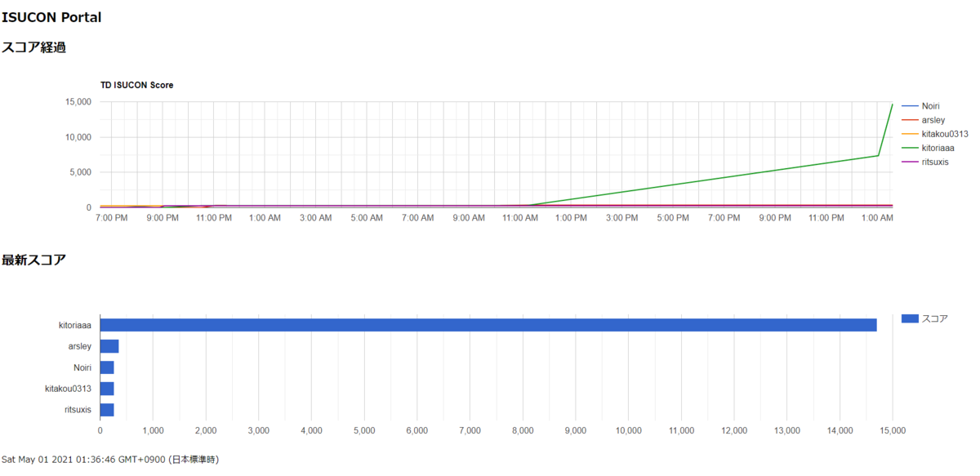Click the kitakou0313 bar chart row label
This screenshot has width=980, height=476.
point(68,389)
